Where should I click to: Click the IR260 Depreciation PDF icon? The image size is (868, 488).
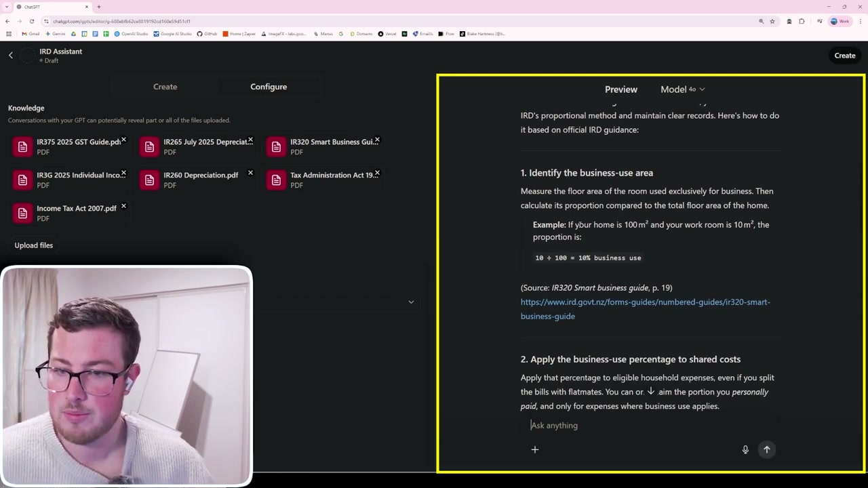point(149,180)
